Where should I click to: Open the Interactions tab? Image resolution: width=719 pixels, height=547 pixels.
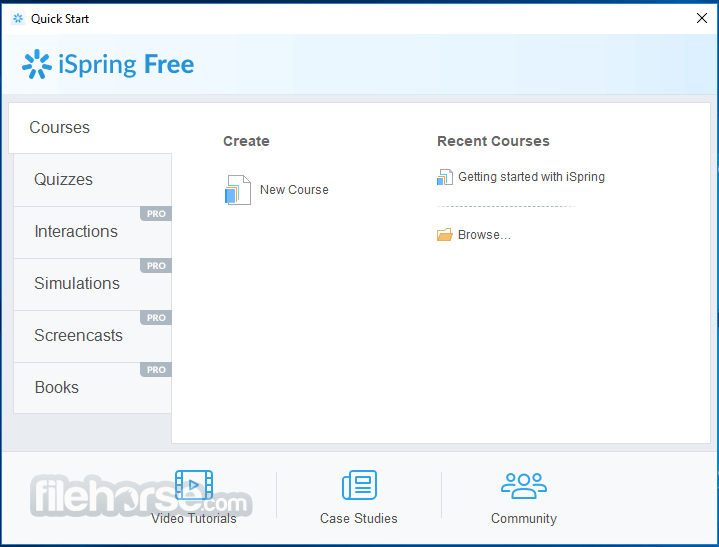click(93, 232)
